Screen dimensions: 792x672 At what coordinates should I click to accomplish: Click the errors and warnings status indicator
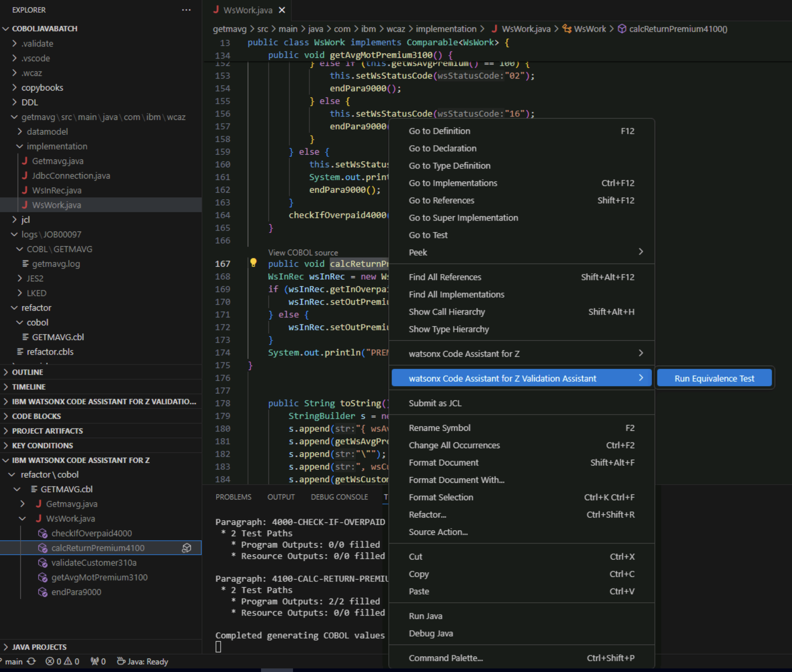point(62,661)
